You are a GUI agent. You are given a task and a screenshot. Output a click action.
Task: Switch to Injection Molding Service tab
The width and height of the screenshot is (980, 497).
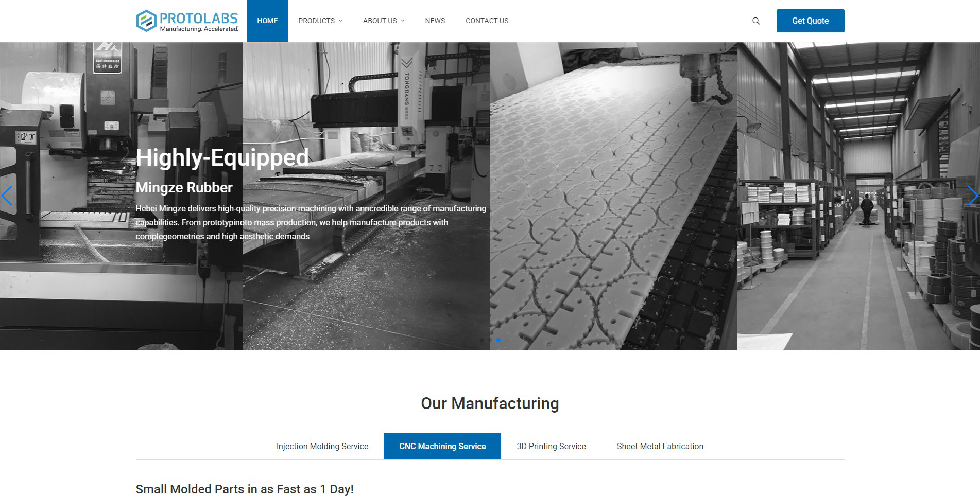322,446
